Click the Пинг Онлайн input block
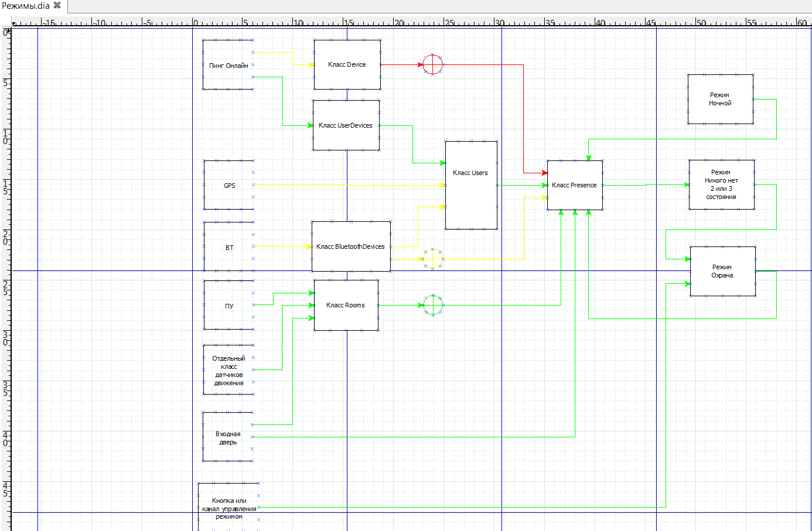 point(228,65)
